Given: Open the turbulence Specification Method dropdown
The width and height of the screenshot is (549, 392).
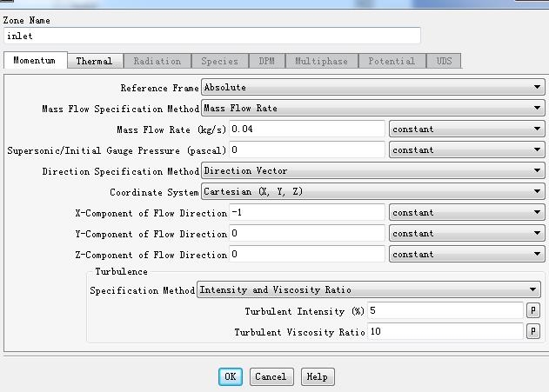Looking at the screenshot, I should (x=369, y=289).
